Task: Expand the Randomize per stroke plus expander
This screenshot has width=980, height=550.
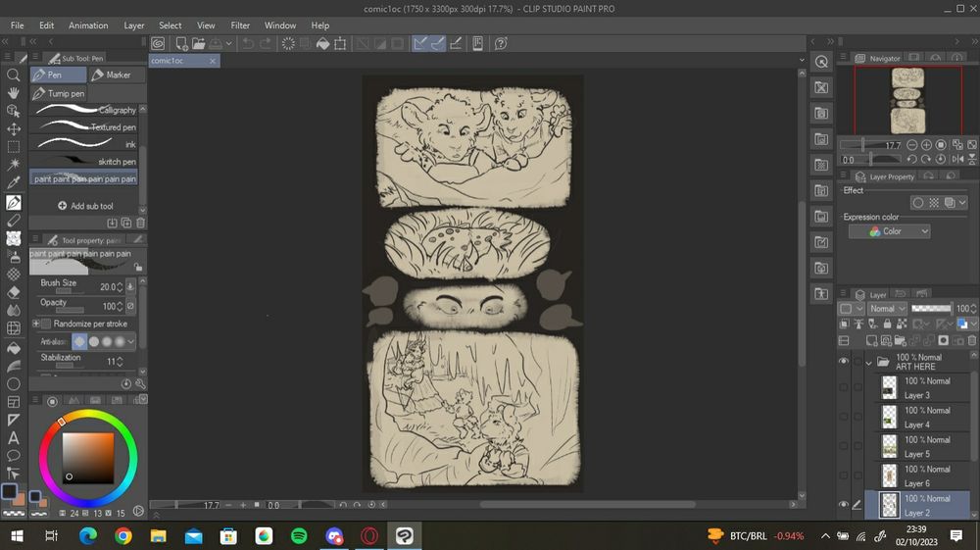Action: 35,324
